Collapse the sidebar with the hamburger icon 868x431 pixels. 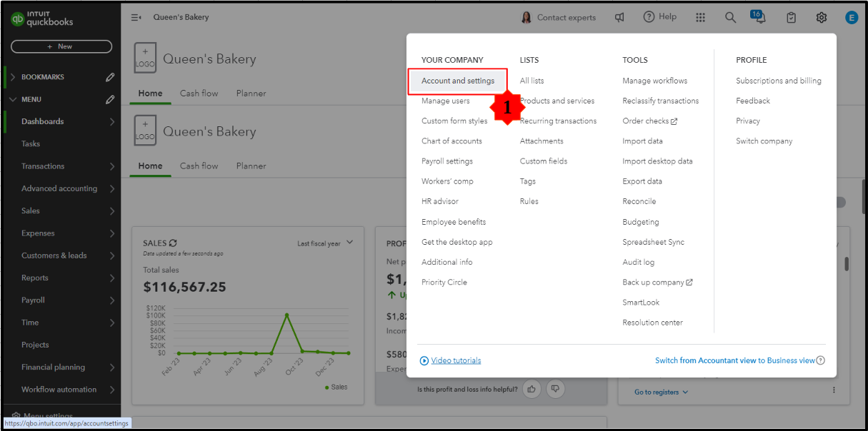tap(136, 17)
